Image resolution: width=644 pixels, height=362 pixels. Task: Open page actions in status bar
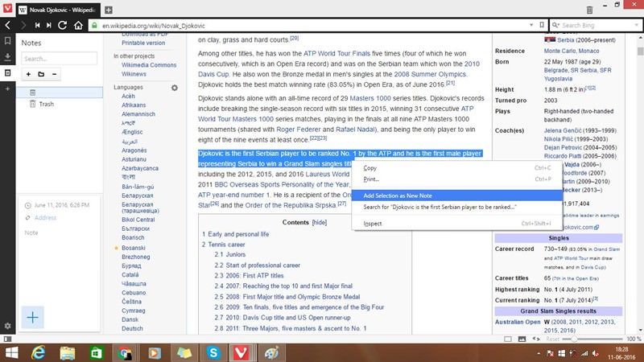tap(536, 339)
